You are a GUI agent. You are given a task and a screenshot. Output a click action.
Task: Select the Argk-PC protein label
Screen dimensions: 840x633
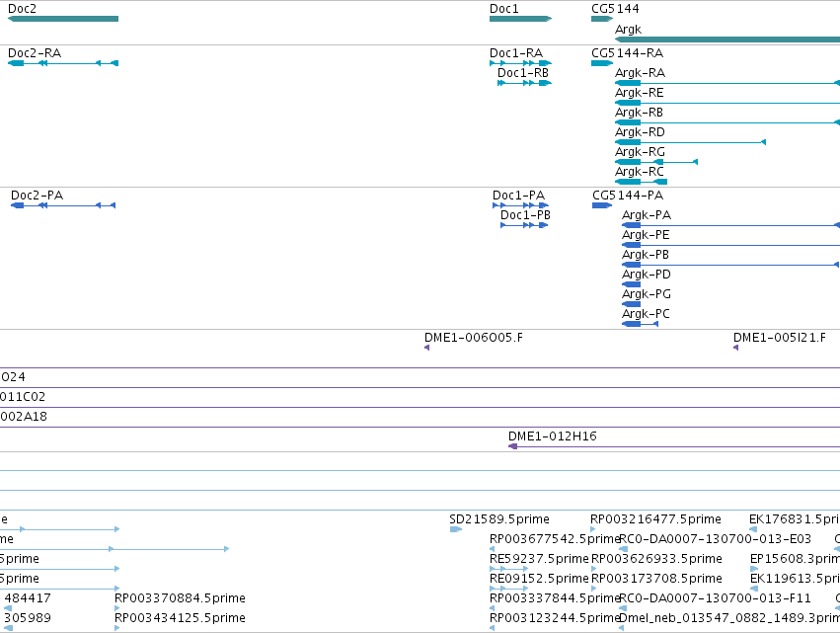[x=647, y=314]
